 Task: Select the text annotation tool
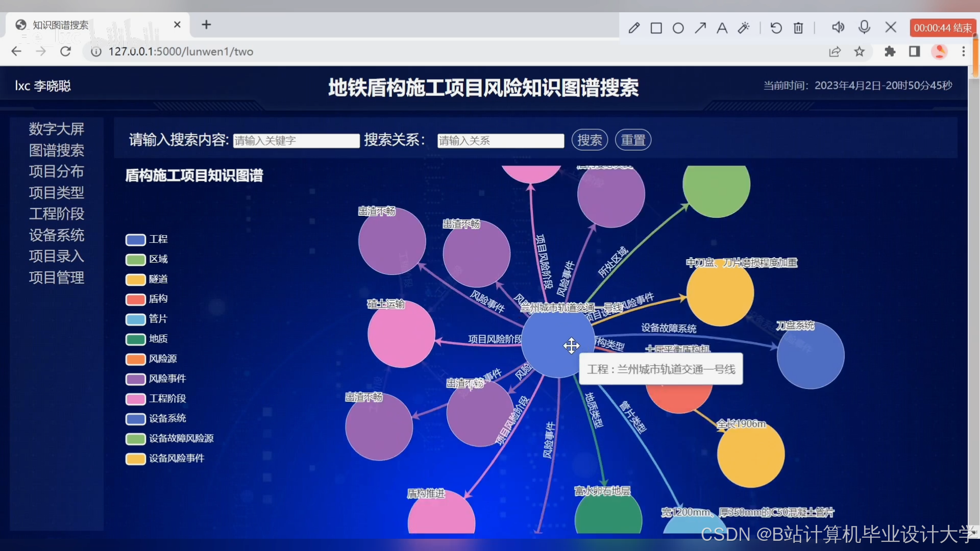[722, 28]
